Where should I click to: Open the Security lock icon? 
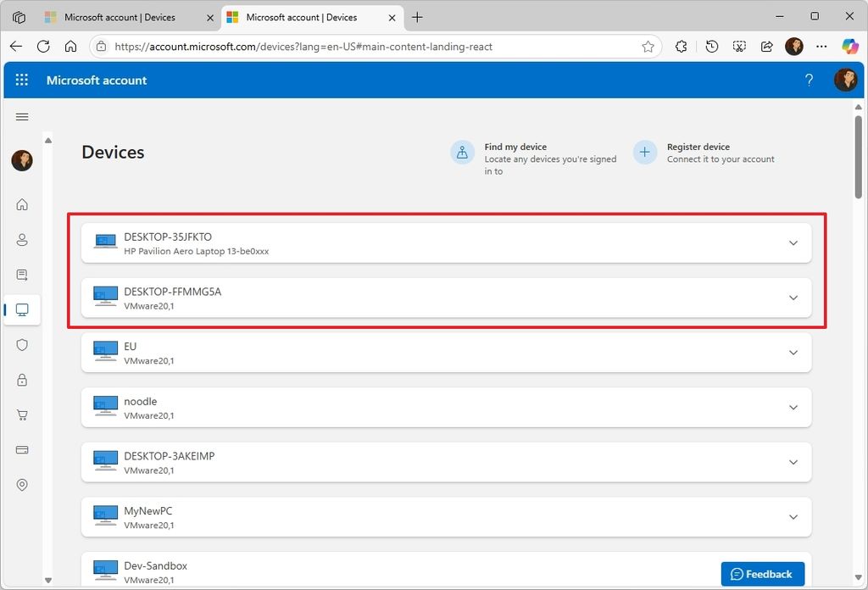pyautogui.click(x=22, y=380)
